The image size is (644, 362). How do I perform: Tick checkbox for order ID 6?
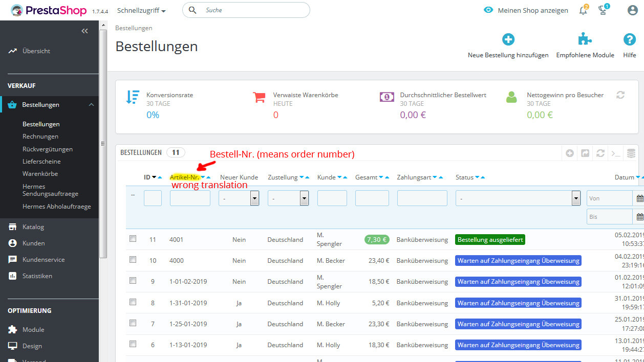click(133, 344)
